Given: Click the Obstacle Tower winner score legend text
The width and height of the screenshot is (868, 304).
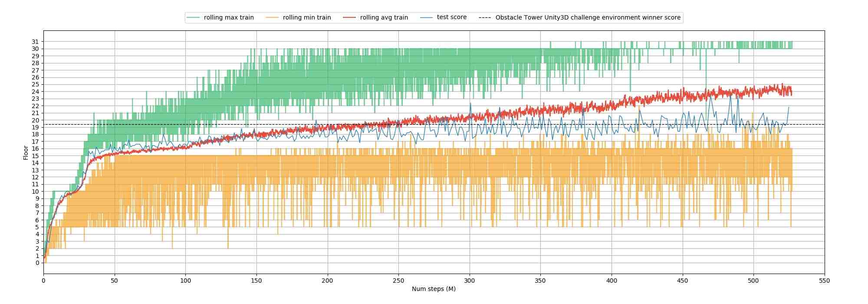Looking at the screenshot, I should point(588,18).
